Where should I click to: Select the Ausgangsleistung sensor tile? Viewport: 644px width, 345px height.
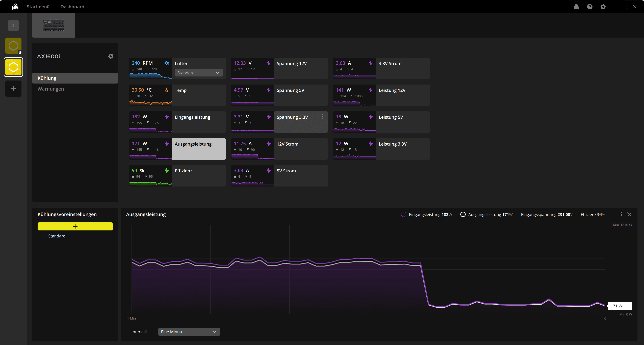tap(198, 149)
